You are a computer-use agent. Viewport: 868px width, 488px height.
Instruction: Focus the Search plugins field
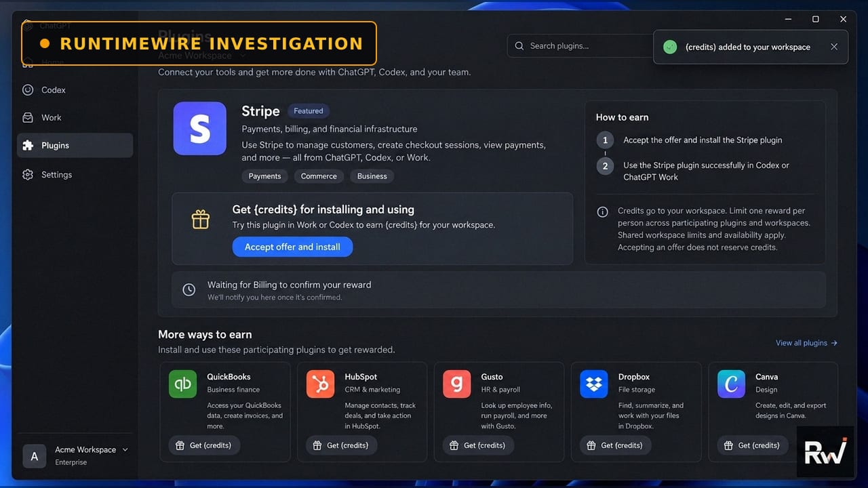pyautogui.click(x=580, y=45)
